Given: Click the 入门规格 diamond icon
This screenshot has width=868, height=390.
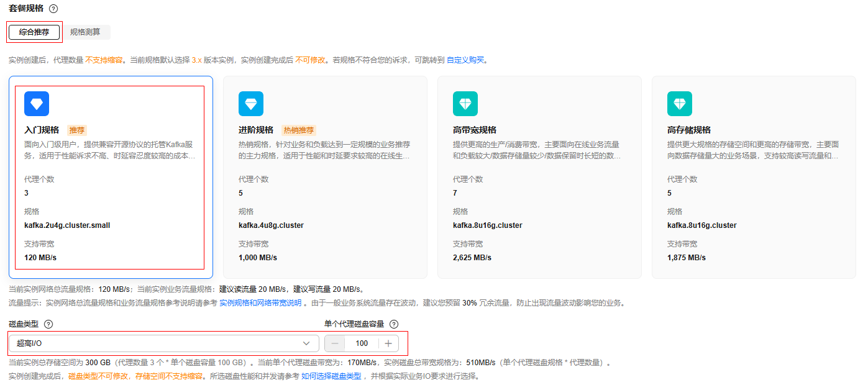Looking at the screenshot, I should pyautogui.click(x=37, y=104).
